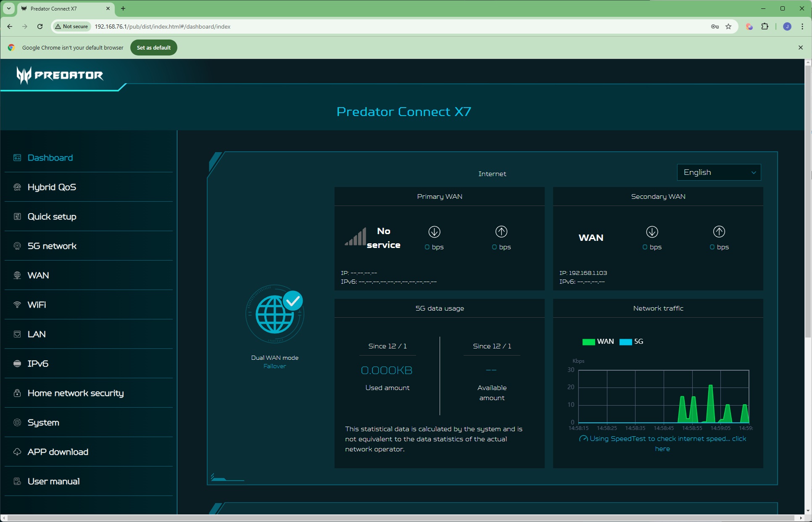Reload the router page

(40, 26)
